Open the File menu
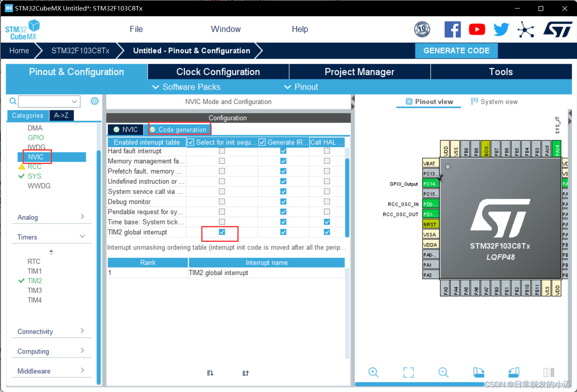Viewport: 577px width, 392px height. [x=136, y=29]
